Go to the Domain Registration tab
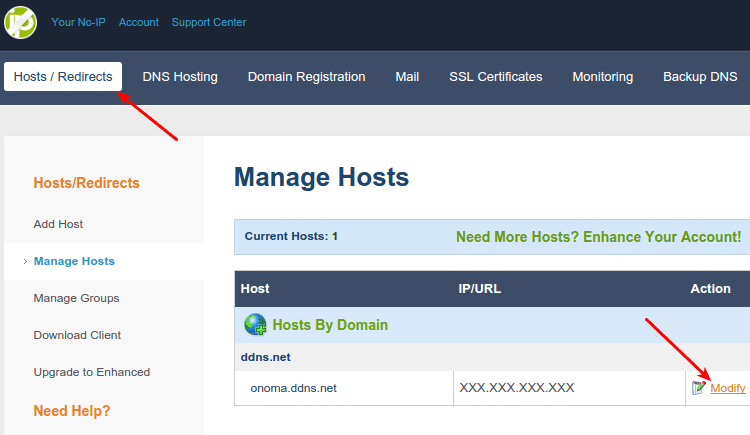The height and width of the screenshot is (435, 750). [307, 77]
